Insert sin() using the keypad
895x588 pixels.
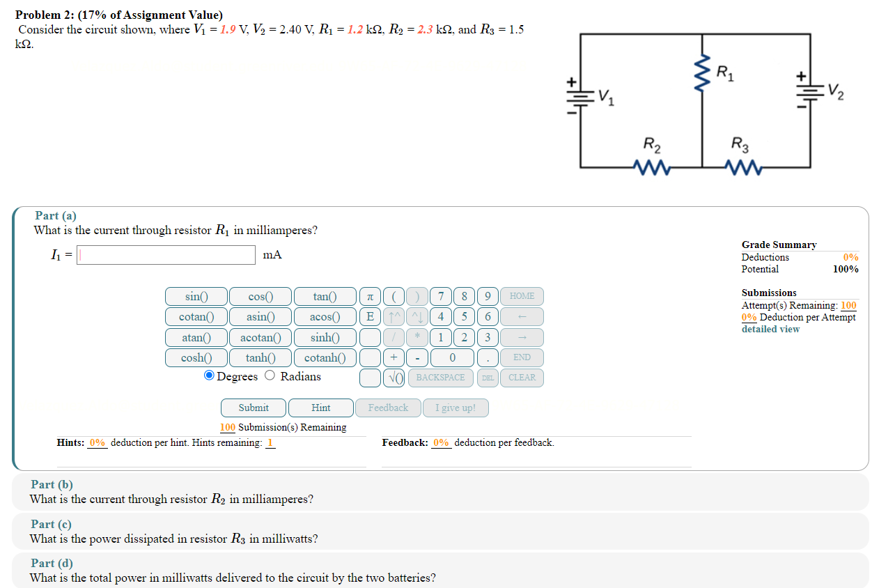click(x=195, y=295)
